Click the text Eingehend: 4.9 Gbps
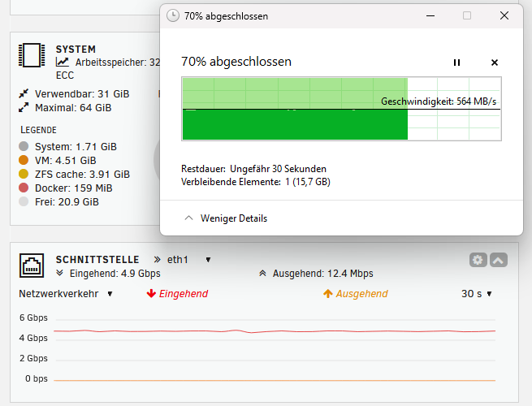This screenshot has height=406, width=532. click(115, 274)
